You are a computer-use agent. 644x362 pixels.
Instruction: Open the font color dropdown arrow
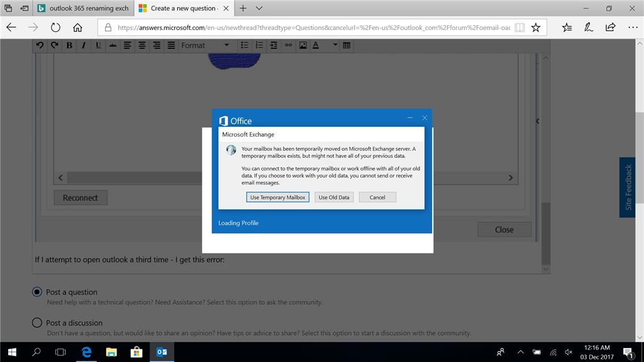335,45
